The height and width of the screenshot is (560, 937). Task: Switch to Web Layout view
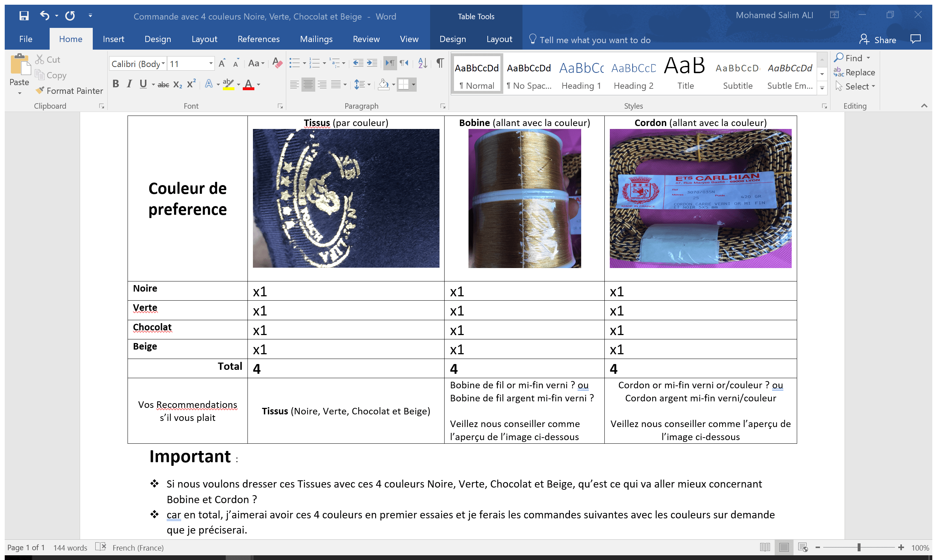[803, 547]
